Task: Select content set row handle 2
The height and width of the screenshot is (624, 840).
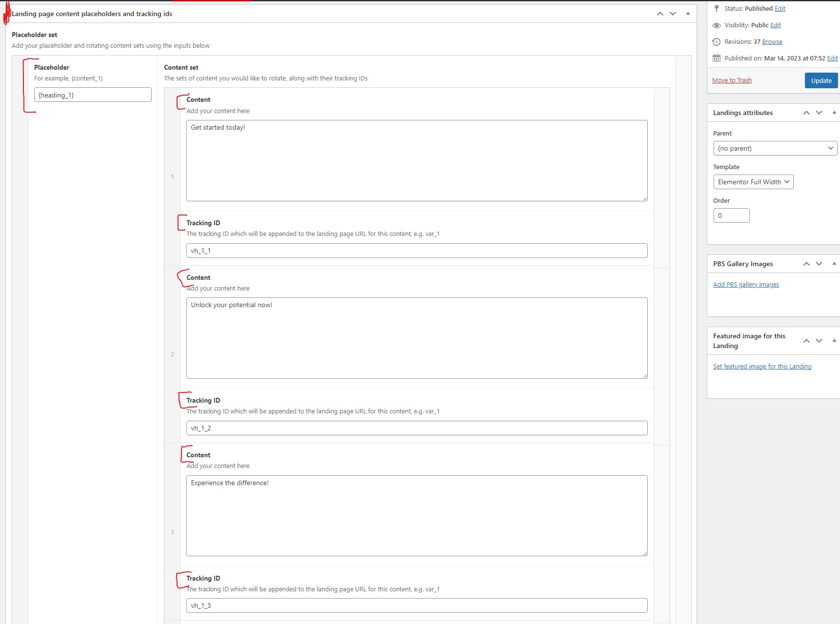Action: (172, 354)
